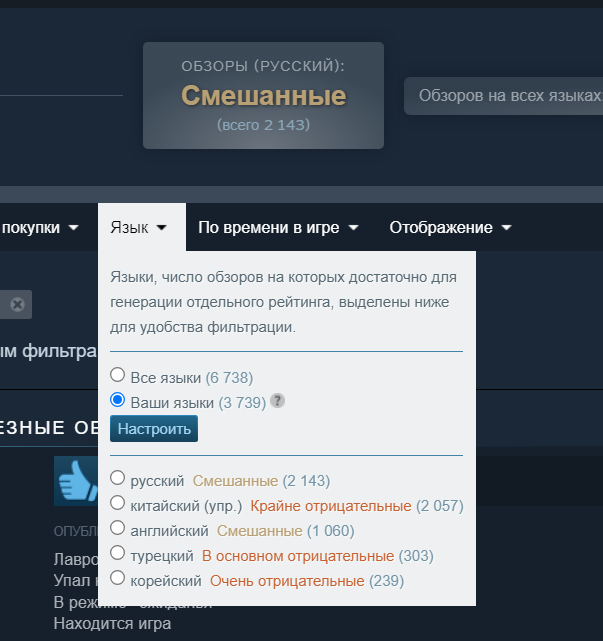Select the "Ваши языки" radio option
603x641 pixels.
point(117,400)
